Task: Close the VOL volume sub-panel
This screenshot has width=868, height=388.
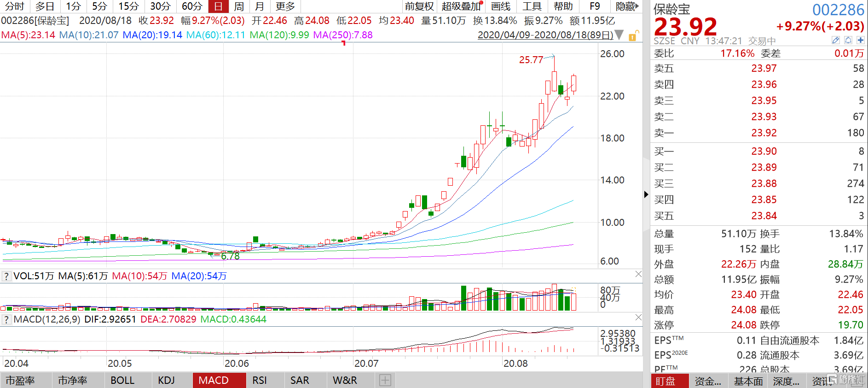Action: 638,274
